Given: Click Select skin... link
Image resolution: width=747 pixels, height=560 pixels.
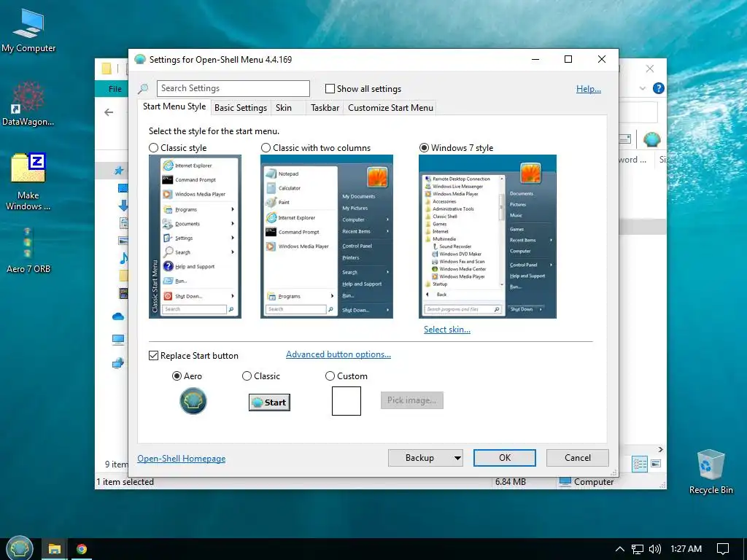Looking at the screenshot, I should click(447, 330).
